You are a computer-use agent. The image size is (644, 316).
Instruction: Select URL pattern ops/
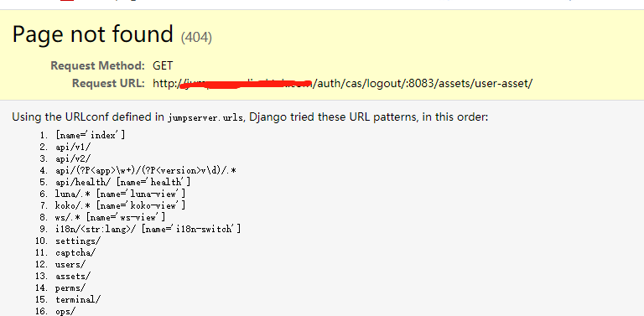pyautogui.click(x=65, y=312)
